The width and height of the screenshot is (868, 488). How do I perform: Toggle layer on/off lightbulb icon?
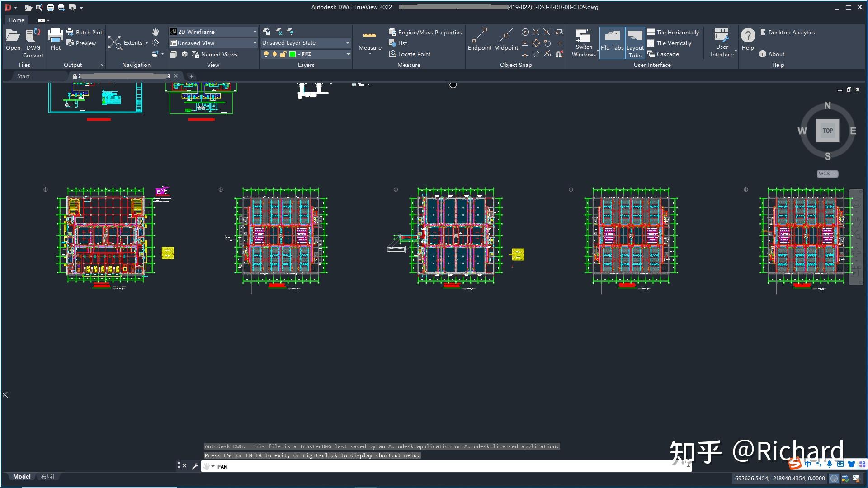[x=266, y=54]
